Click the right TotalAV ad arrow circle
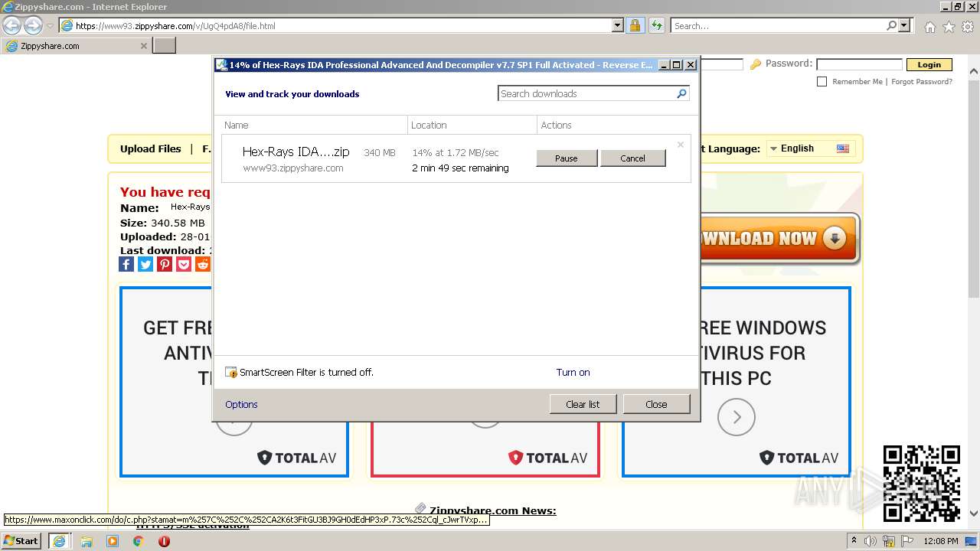This screenshot has height=551, width=980. tap(737, 417)
